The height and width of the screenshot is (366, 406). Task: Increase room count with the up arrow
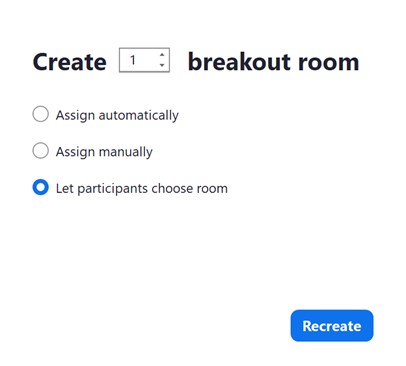click(162, 55)
